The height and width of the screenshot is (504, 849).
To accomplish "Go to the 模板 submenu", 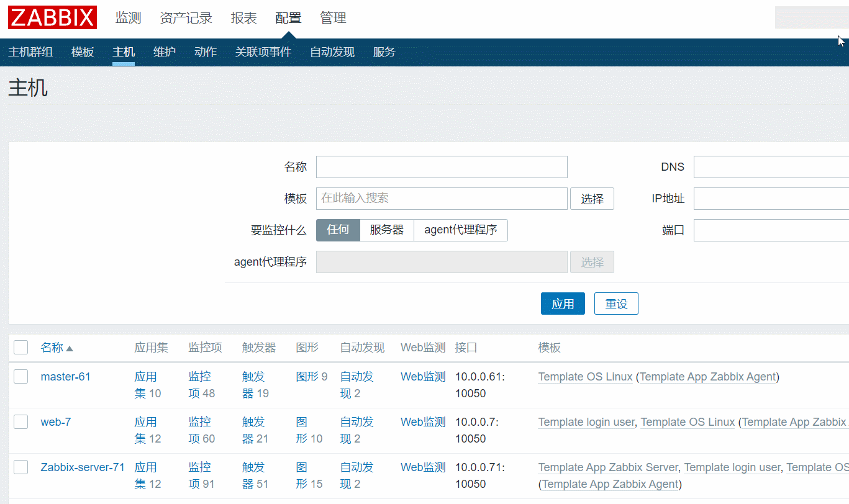I will [x=83, y=52].
